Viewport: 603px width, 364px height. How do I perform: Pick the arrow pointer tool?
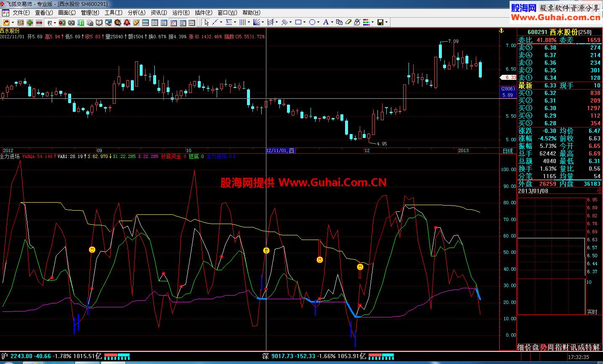coord(207,22)
